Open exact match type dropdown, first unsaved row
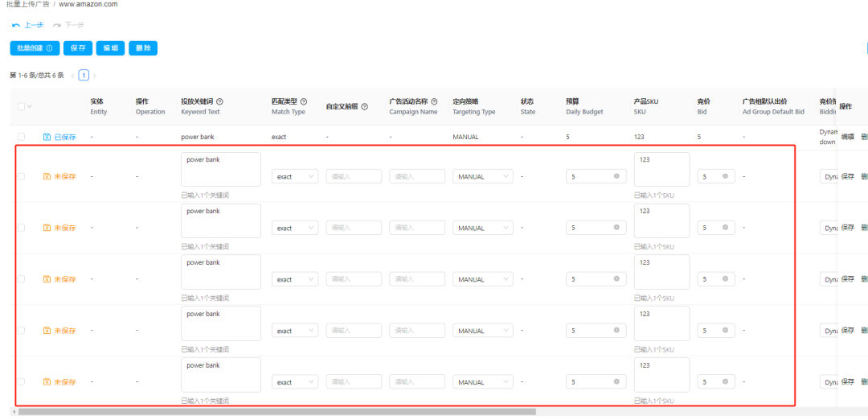The image size is (868, 420). [295, 177]
